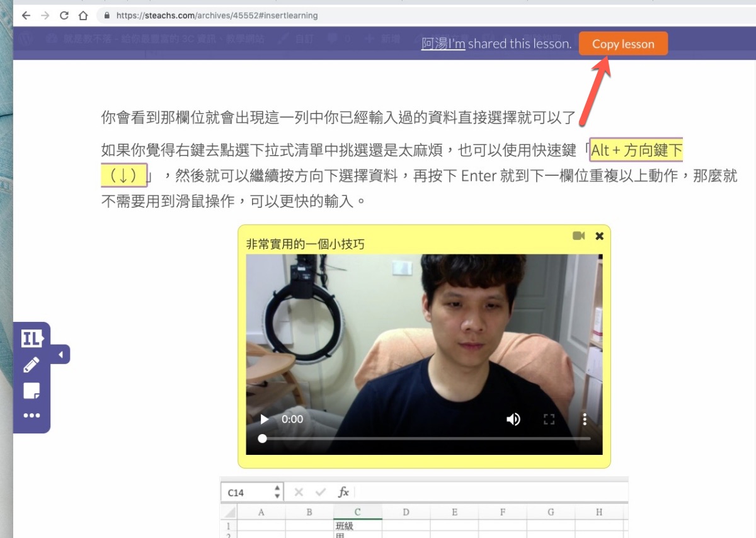Click the fx function icon in the spreadsheet
The image size is (756, 538).
(343, 492)
